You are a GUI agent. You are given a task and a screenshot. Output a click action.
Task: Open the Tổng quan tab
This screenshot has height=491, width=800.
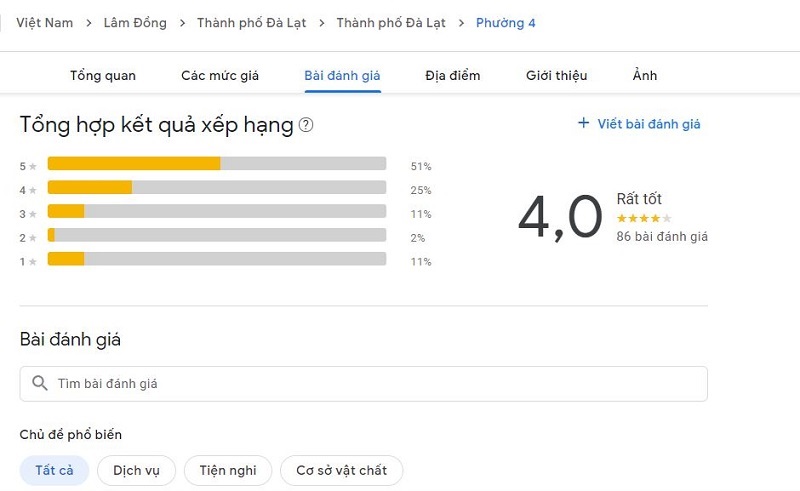pyautogui.click(x=103, y=76)
